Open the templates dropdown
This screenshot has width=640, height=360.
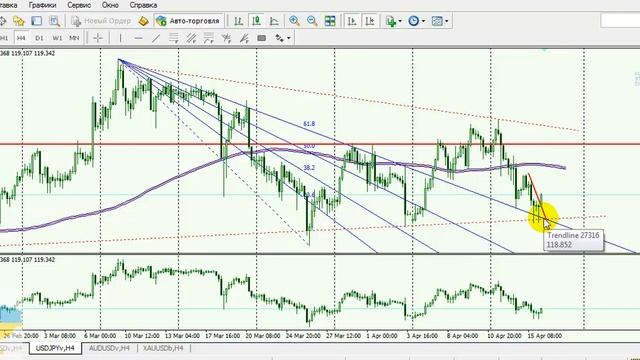tap(440, 21)
